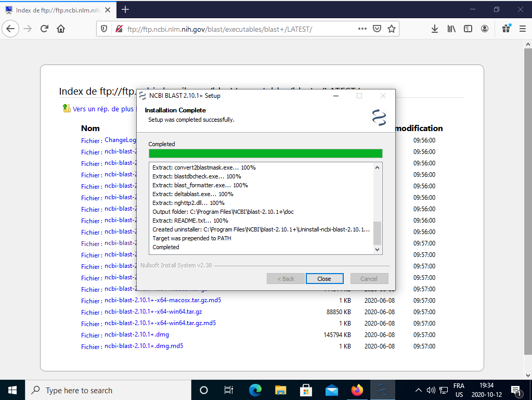Screen dimensions: 532x400
Task: Toggle the Firefox sidebar view
Action: click(x=468, y=29)
